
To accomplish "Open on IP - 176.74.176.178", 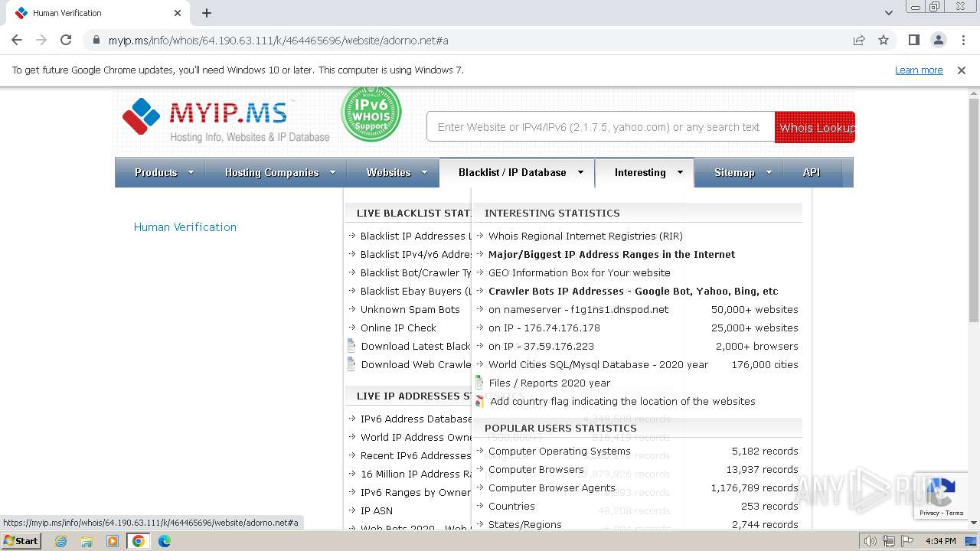I will 544,328.
